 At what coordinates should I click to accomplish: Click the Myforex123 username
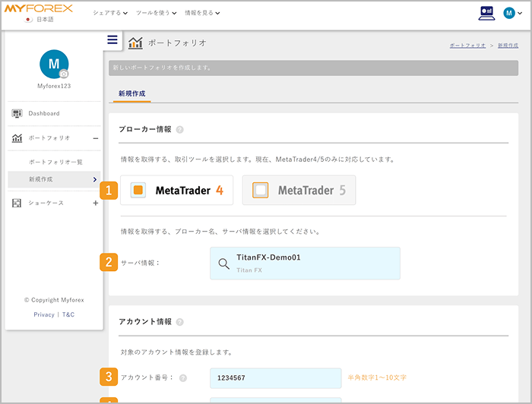click(54, 86)
